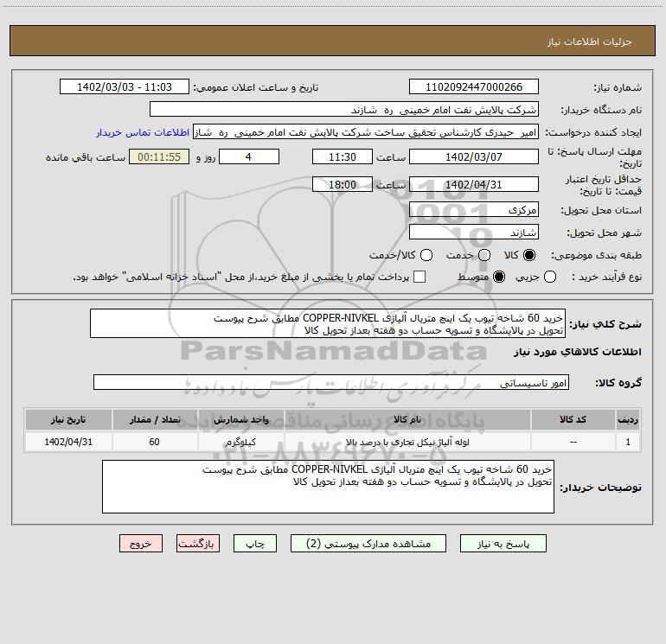This screenshot has height=644, width=666.
Task: Click the خروج exit button
Action: [141, 544]
